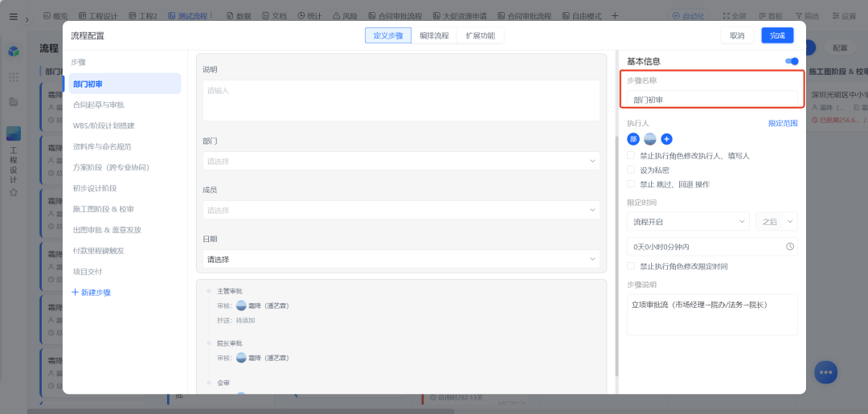The image size is (868, 414).
Task: Open the 日期 dropdown
Action: [401, 259]
